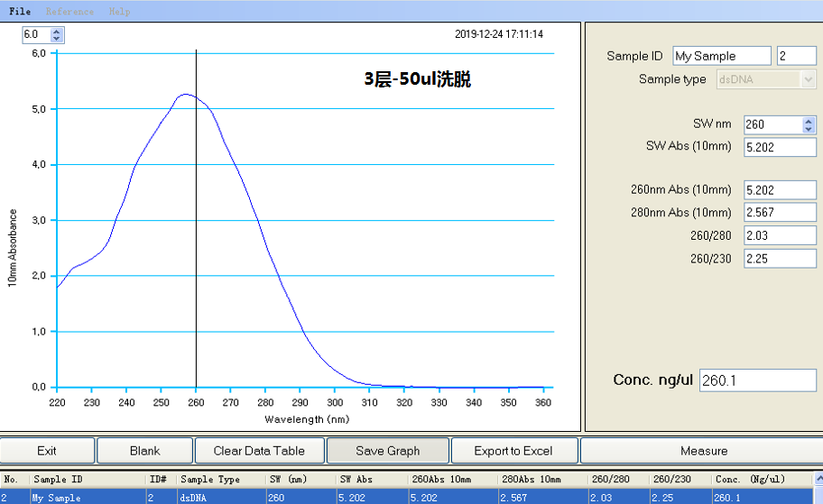Click the Conc. ng/ul field 260.1
Screen dimensions: 823x504
click(758, 380)
